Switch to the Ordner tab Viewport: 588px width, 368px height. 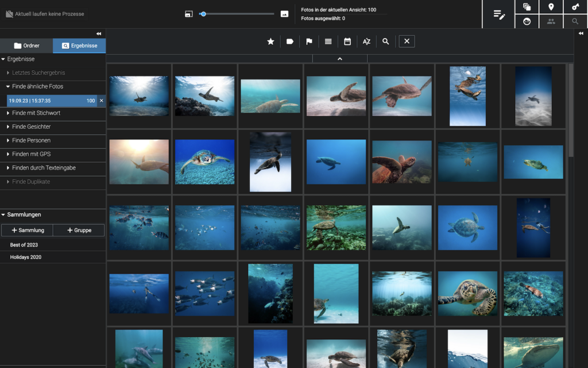[x=26, y=46]
